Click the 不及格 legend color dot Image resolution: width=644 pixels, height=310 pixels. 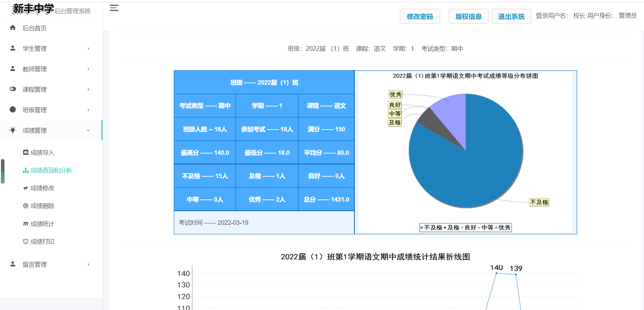(422, 227)
